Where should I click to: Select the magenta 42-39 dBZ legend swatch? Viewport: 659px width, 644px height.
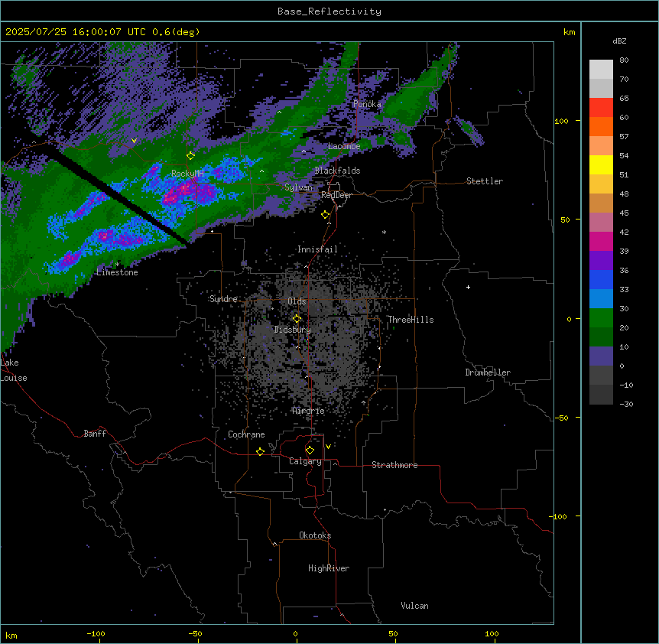[x=601, y=241]
